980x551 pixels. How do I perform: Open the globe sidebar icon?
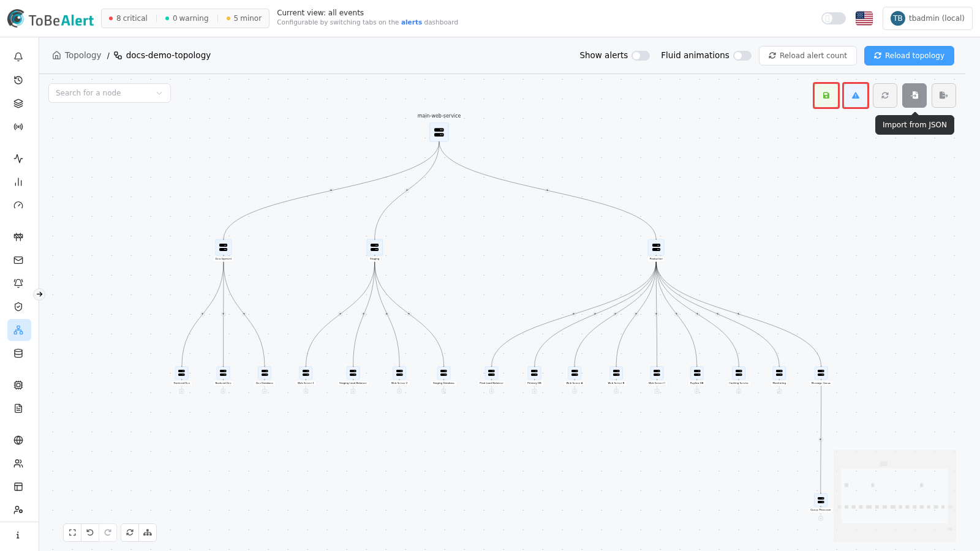[18, 440]
